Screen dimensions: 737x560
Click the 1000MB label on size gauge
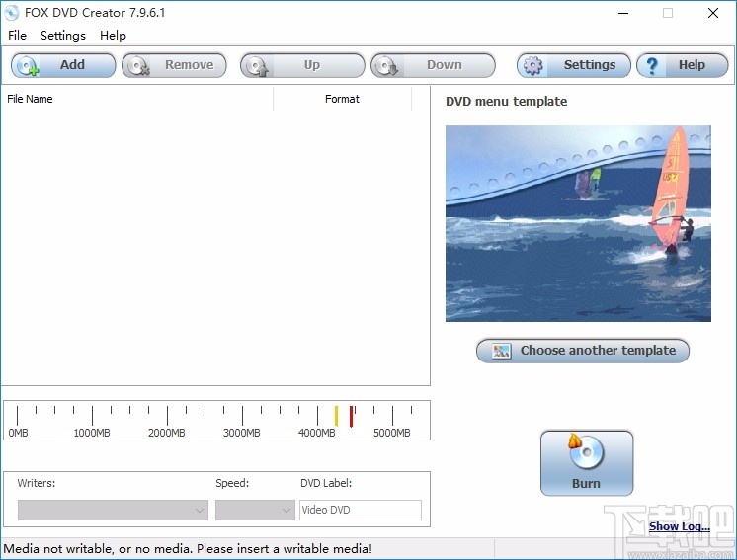(92, 433)
